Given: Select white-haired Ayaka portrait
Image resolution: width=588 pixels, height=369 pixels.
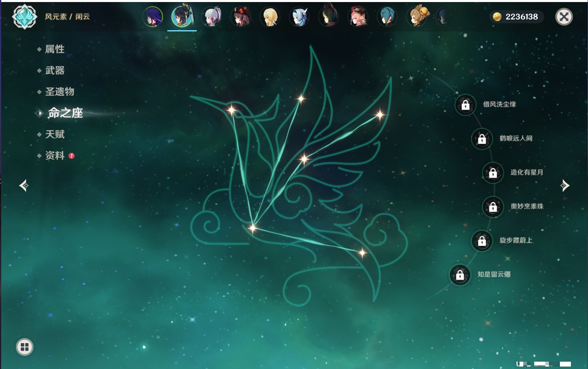Looking at the screenshot, I should click(212, 17).
